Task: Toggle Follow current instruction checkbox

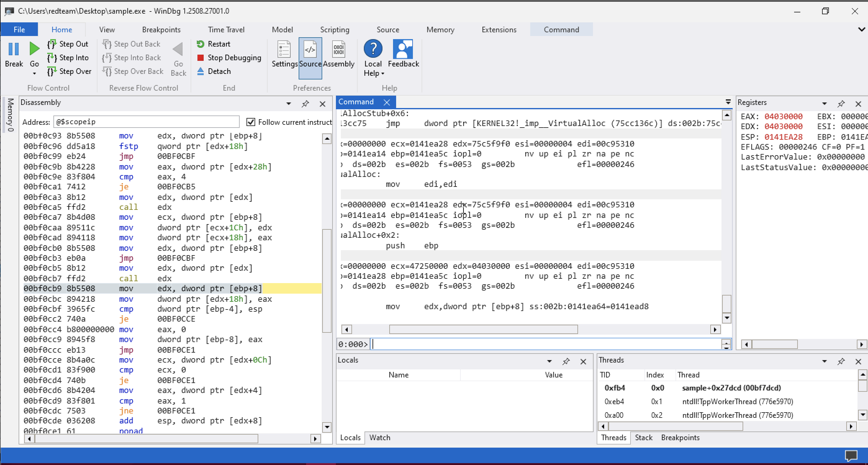Action: [250, 122]
